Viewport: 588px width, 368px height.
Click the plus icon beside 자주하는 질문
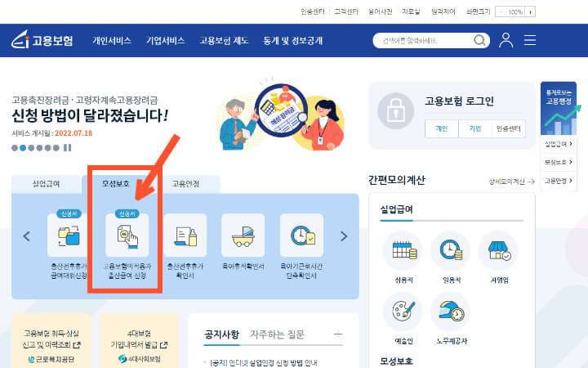(338, 334)
